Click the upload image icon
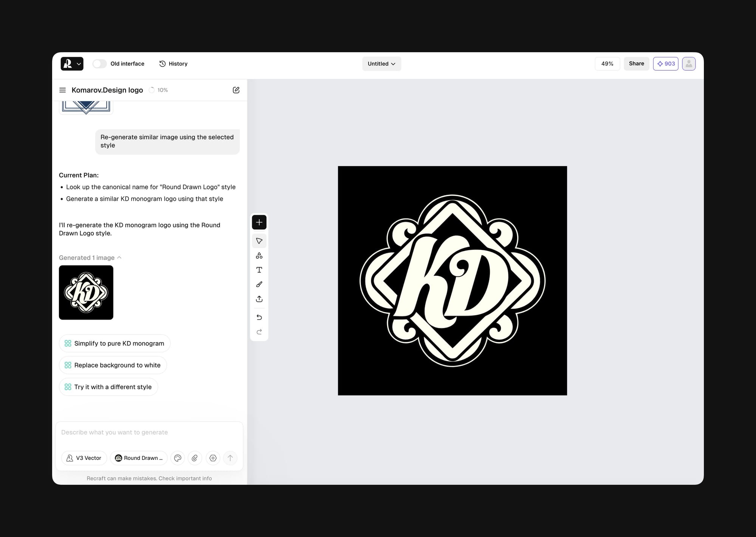This screenshot has width=756, height=537. point(259,299)
